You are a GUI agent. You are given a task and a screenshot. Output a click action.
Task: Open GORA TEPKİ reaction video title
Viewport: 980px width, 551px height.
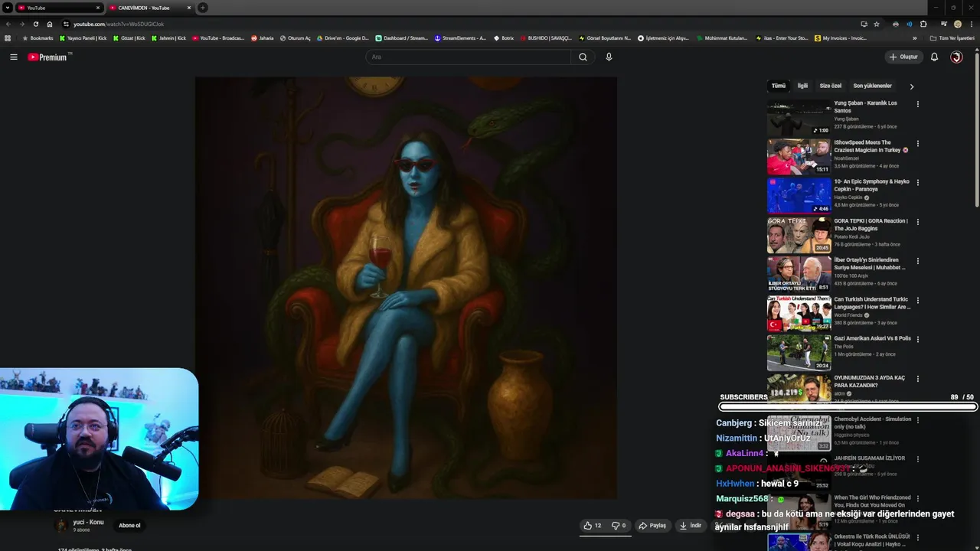tap(871, 224)
